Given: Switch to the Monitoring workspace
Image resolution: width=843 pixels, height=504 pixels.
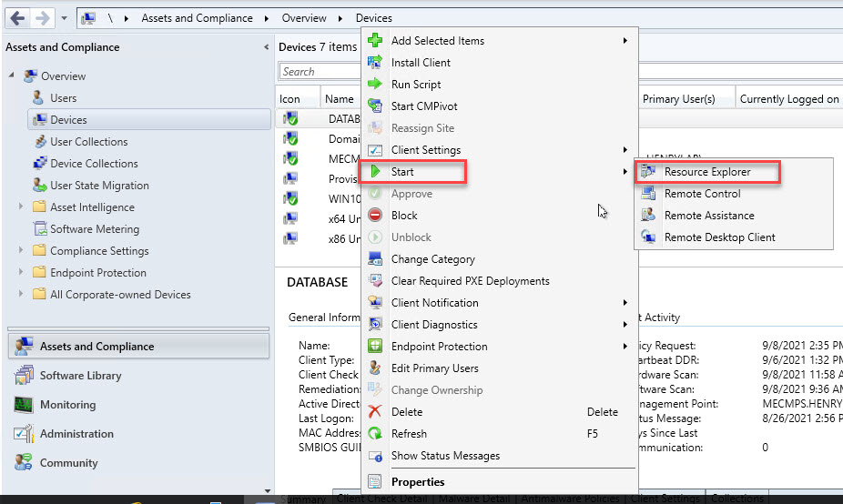Looking at the screenshot, I should [x=67, y=405].
